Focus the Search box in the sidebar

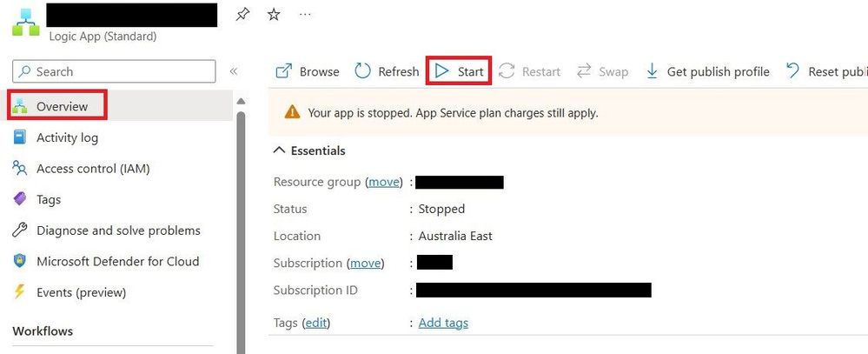point(114,71)
